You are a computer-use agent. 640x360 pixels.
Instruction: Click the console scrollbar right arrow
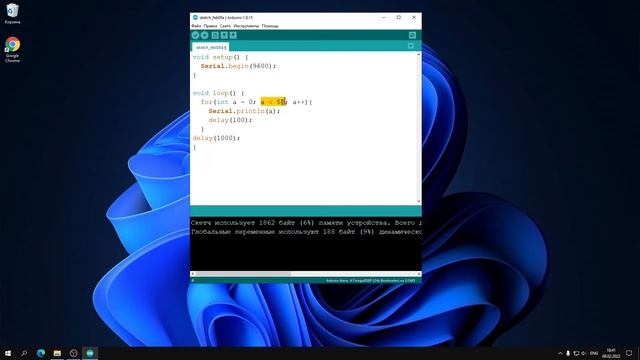pyautogui.click(x=419, y=274)
